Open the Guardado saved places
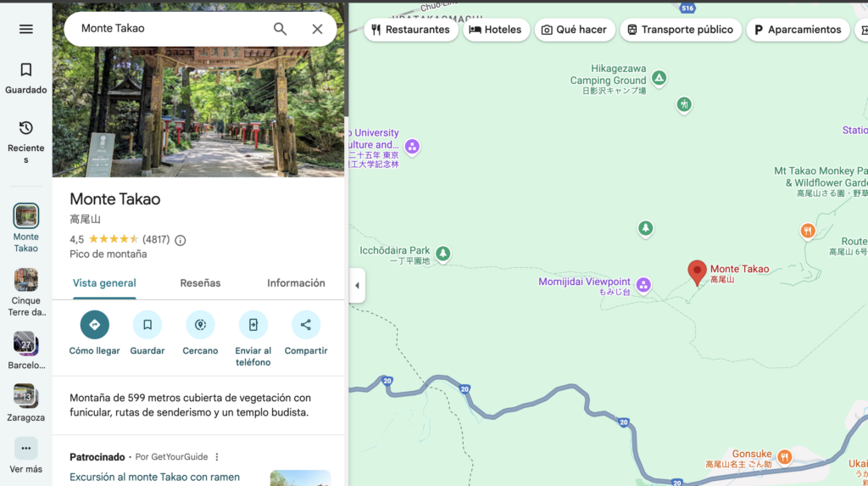868x486 pixels. click(26, 78)
